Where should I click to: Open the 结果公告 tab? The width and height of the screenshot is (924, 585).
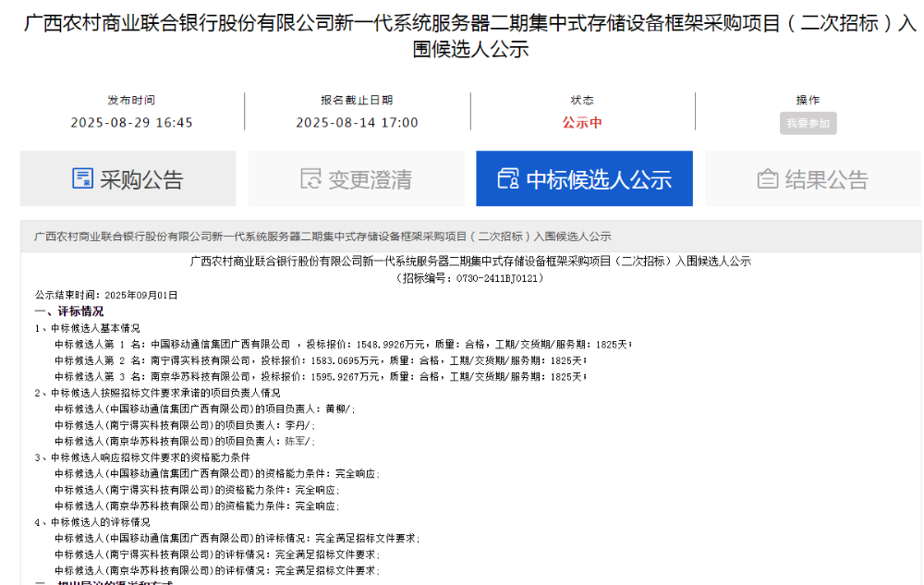pos(812,178)
